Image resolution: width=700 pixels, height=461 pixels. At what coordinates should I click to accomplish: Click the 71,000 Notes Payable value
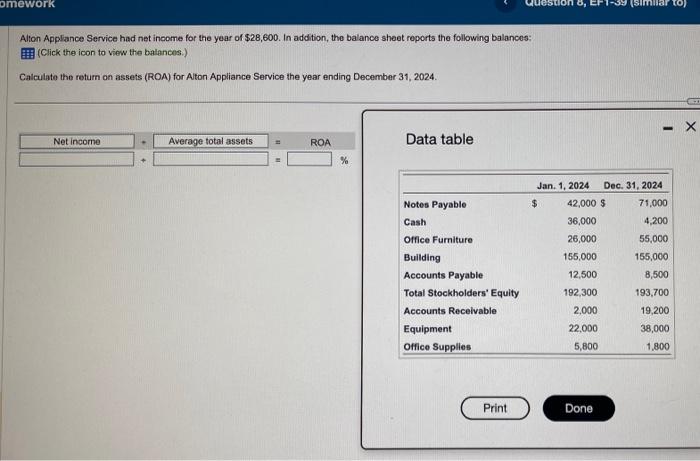[x=653, y=203]
